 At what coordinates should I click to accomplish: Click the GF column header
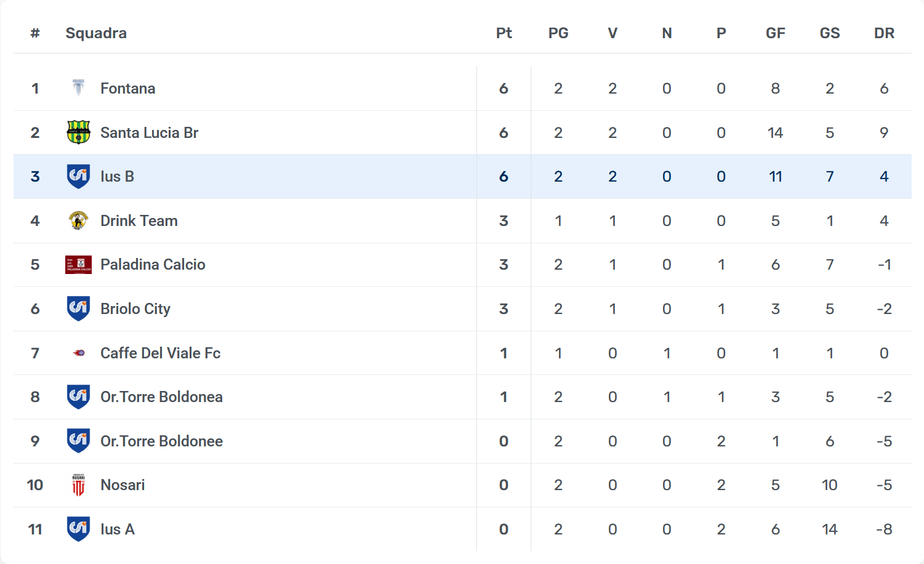tap(775, 33)
